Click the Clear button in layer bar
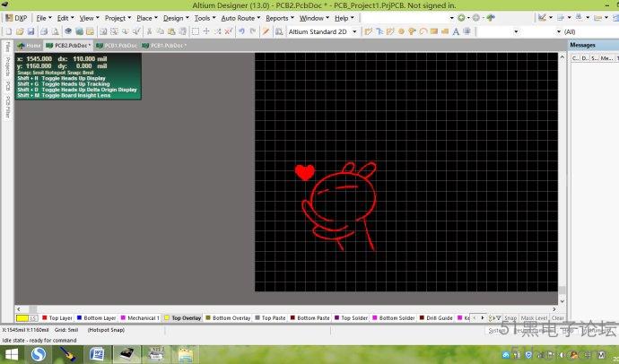619x364 pixels. coord(557,318)
